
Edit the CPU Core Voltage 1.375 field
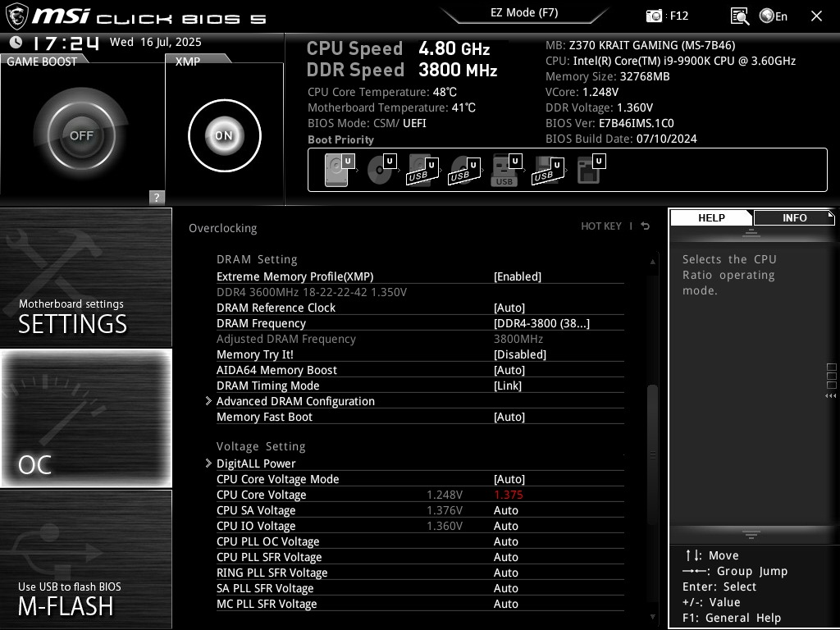pos(508,495)
